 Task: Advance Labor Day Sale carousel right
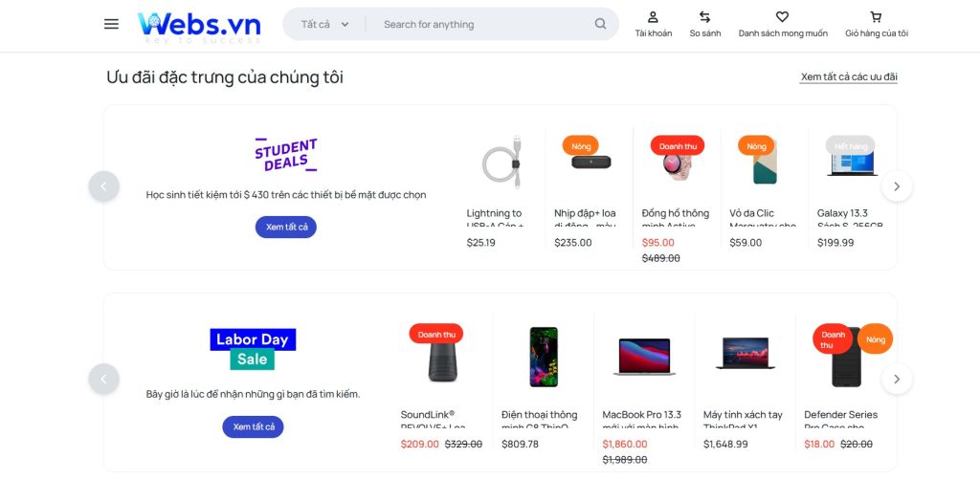(x=897, y=379)
